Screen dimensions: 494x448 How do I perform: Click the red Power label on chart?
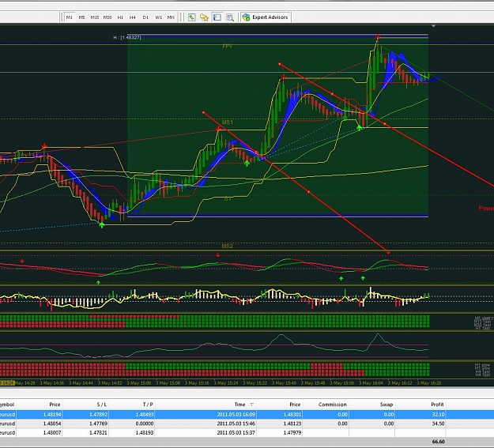pos(486,209)
